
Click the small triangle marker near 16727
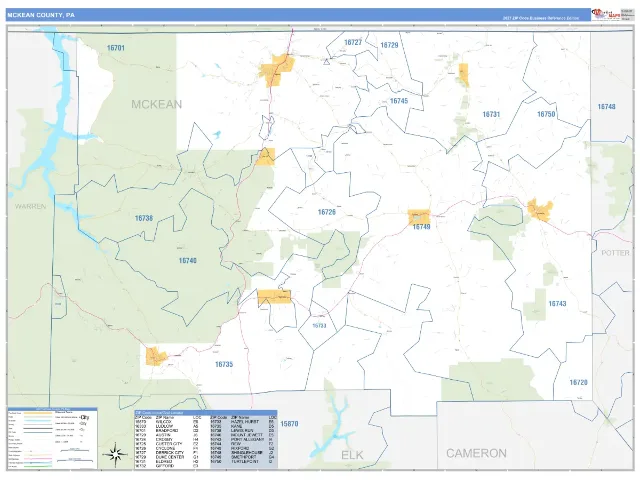point(327,62)
